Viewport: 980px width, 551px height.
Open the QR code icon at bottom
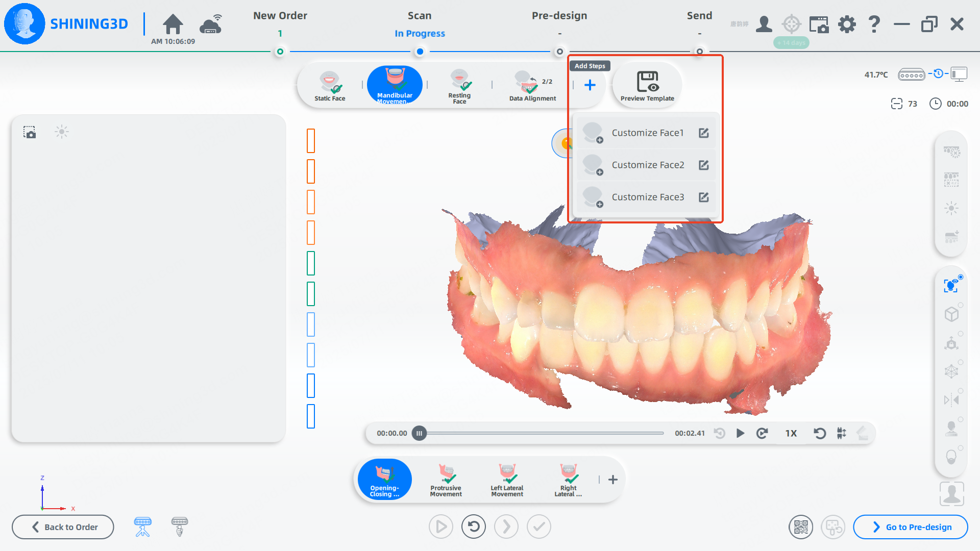point(801,527)
